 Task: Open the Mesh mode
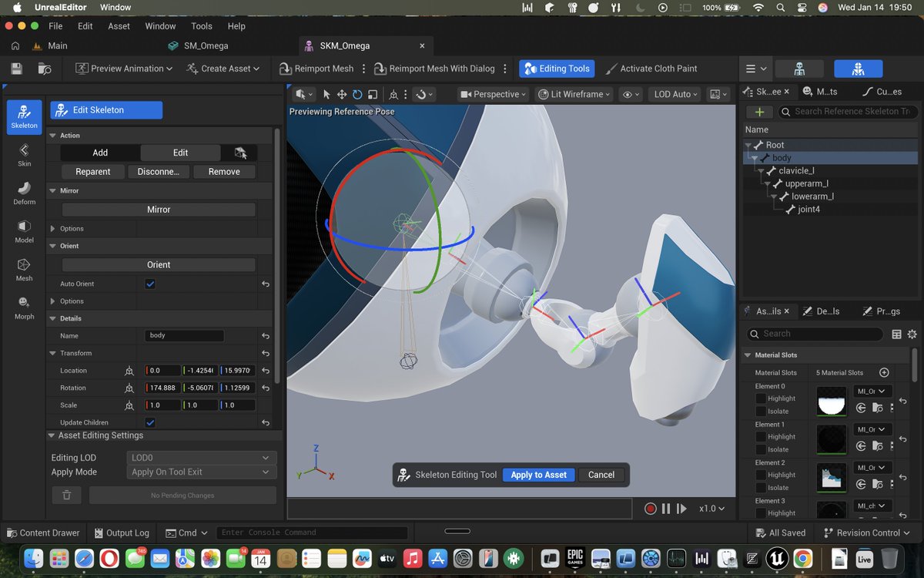24,270
